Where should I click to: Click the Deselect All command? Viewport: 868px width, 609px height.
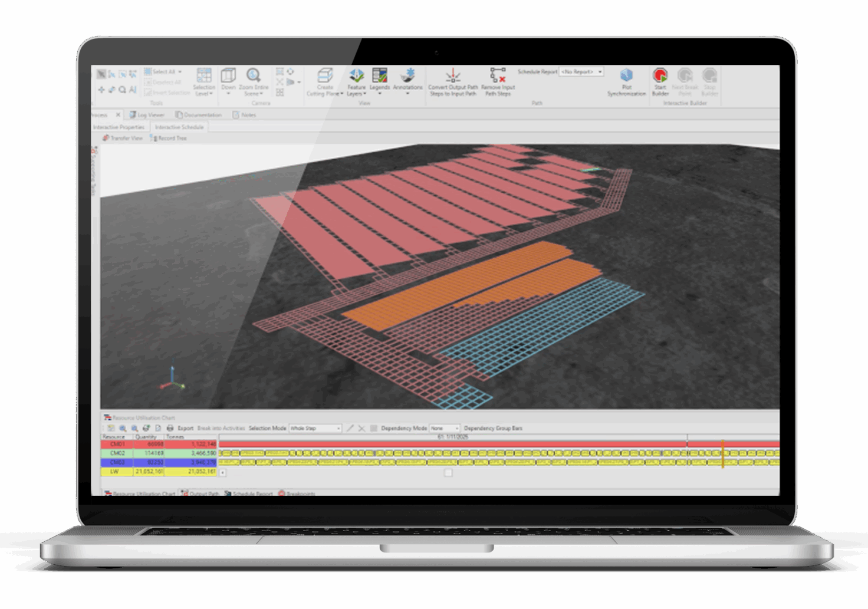(x=163, y=83)
